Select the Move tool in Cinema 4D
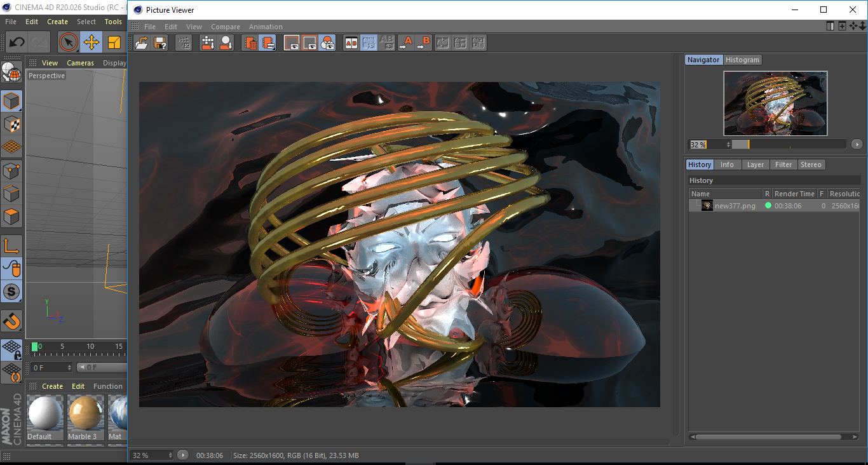The image size is (868, 465). click(x=92, y=43)
